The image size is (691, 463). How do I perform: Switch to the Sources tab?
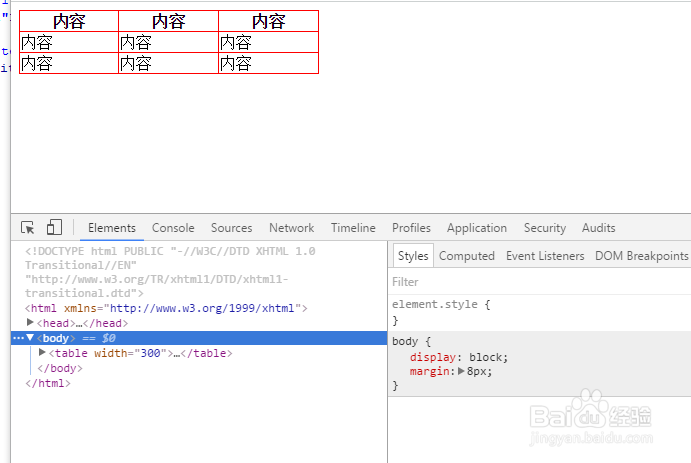point(231,228)
